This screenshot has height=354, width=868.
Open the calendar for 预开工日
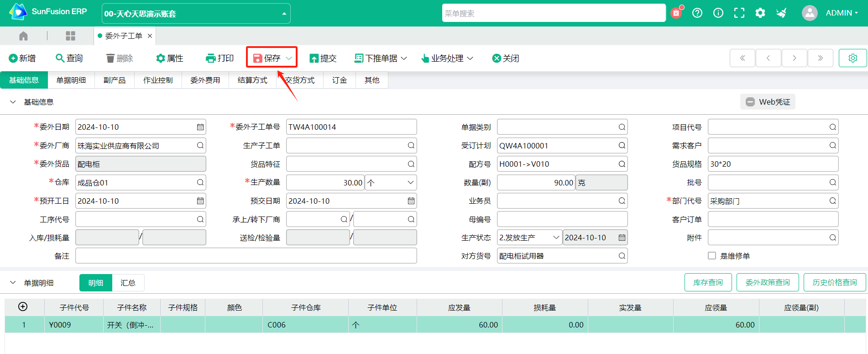click(x=200, y=201)
